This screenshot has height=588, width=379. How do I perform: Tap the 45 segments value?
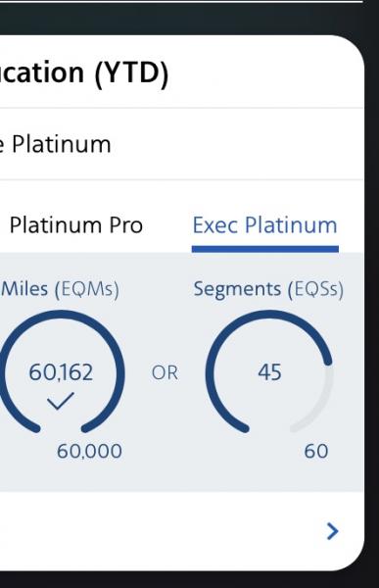(x=269, y=372)
